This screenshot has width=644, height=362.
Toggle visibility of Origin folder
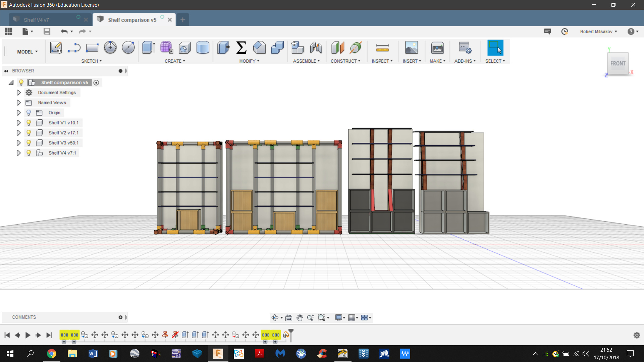(x=29, y=113)
